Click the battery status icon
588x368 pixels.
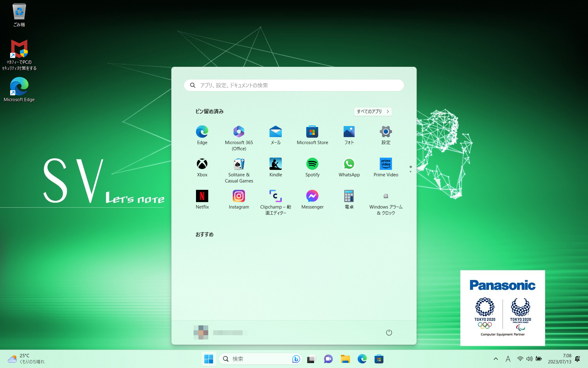point(539,359)
